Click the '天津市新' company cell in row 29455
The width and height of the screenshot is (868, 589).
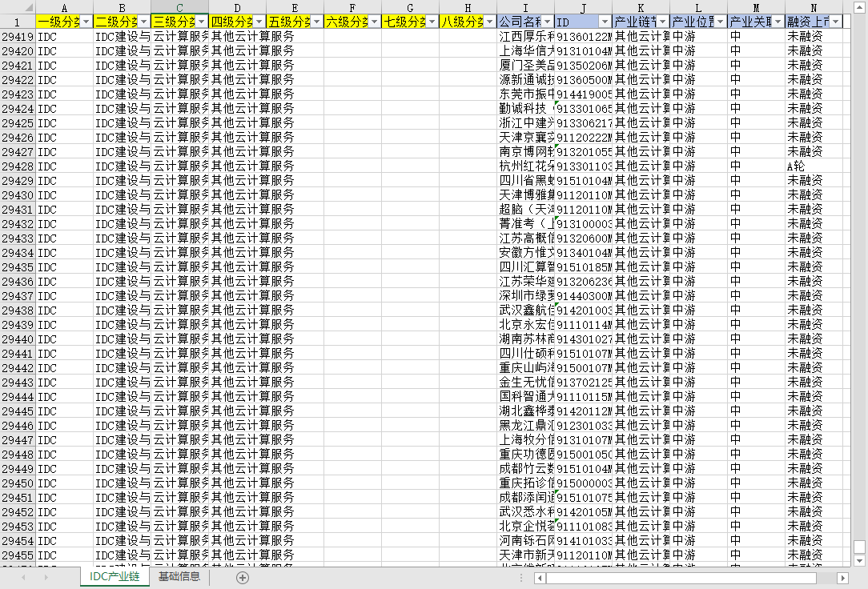click(x=525, y=555)
